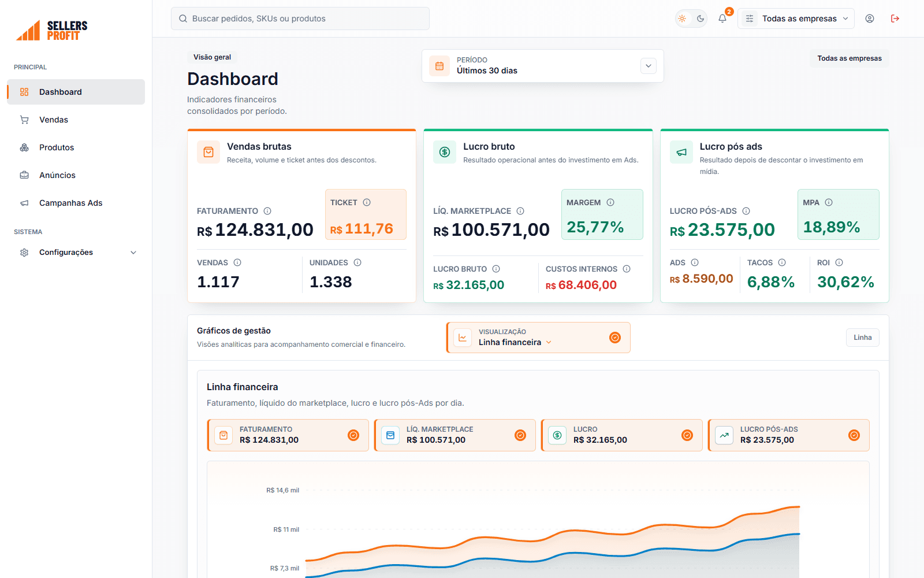Viewport: 924px width, 578px height.
Task: Toggle LUCRO series in chart
Action: 621,435
